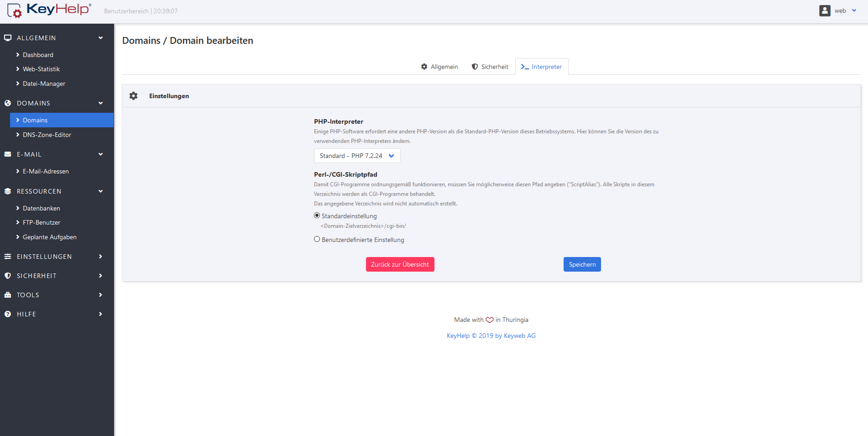
Task: Switch to the Sicherheit tab
Action: [490, 67]
